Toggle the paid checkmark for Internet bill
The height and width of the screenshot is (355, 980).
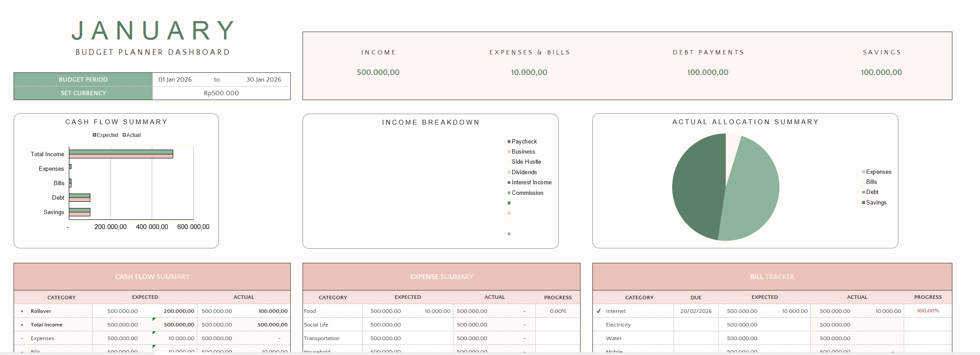(599, 311)
